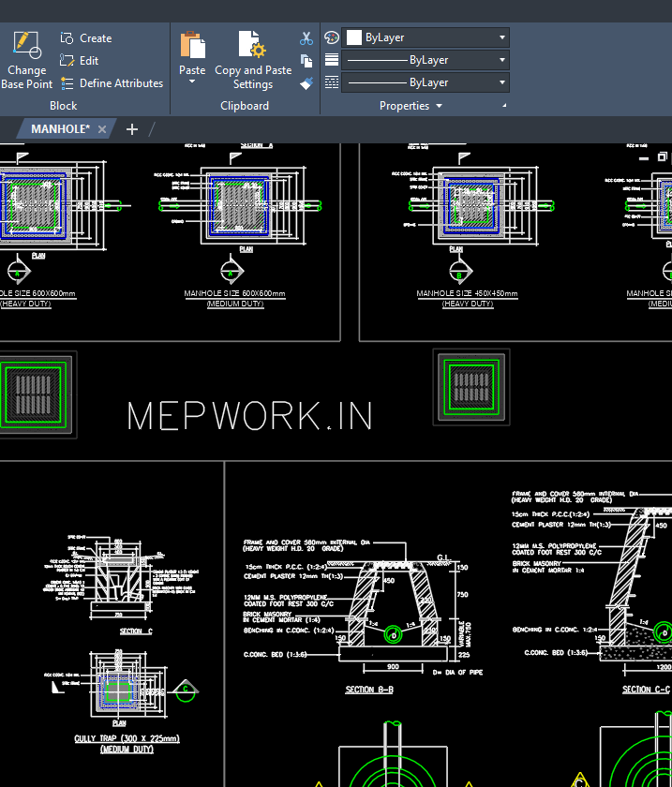Open the linetype ByLayer dropdown
The image size is (672, 787).
[426, 82]
